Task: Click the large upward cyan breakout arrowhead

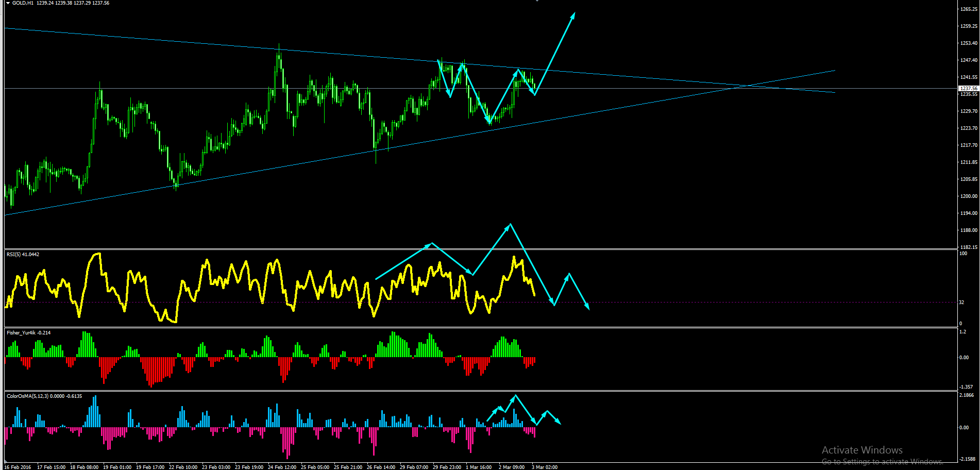Action: [572, 15]
